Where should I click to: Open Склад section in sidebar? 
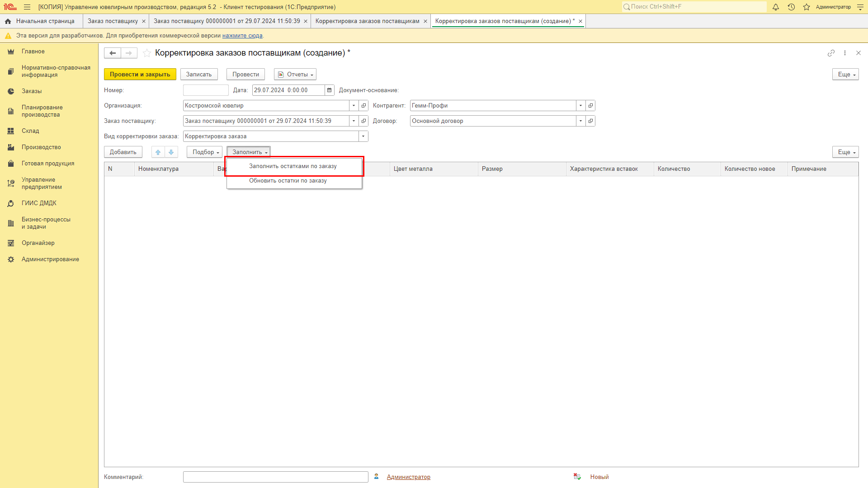point(30,131)
